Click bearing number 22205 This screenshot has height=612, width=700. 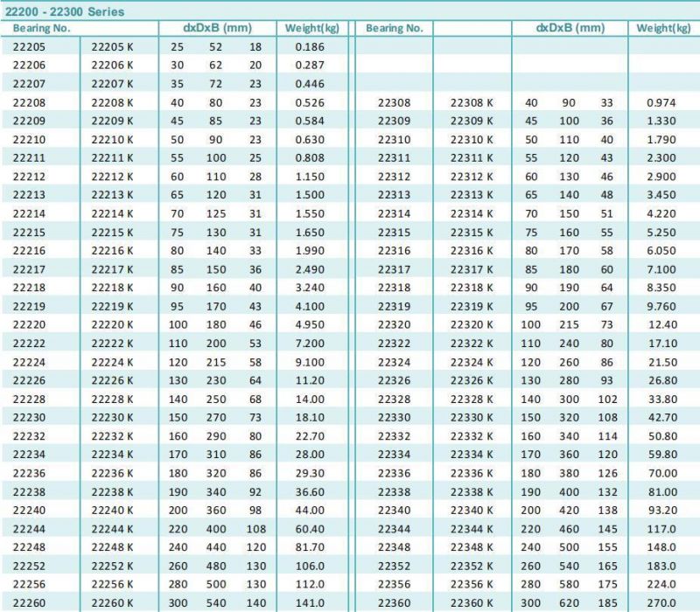(x=29, y=47)
